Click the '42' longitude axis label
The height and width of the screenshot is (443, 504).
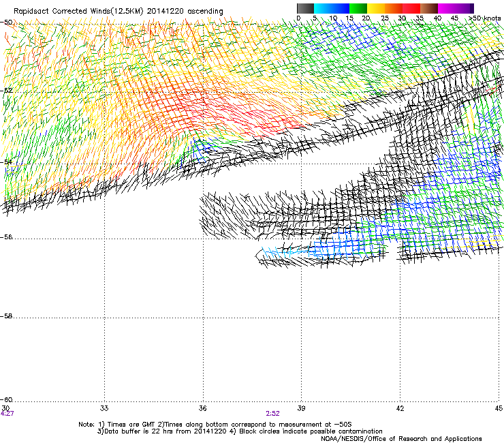400,408
